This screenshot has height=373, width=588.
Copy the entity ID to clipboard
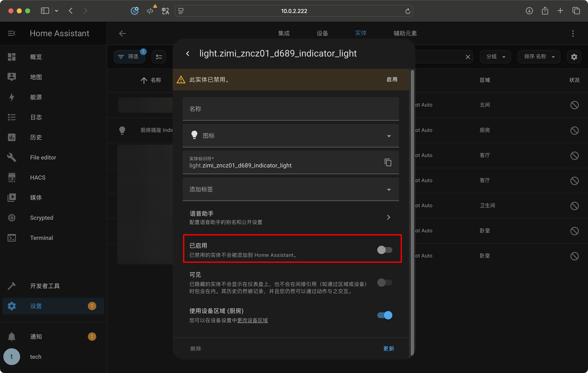click(x=388, y=162)
